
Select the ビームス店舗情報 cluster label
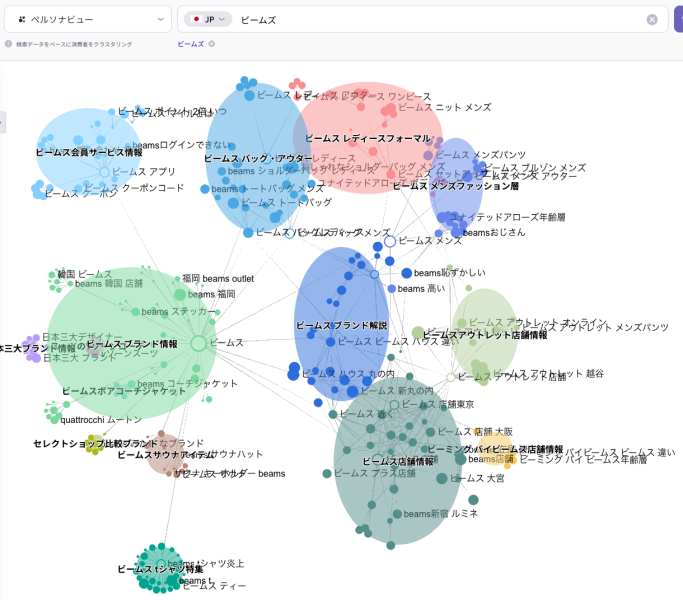coord(399,461)
